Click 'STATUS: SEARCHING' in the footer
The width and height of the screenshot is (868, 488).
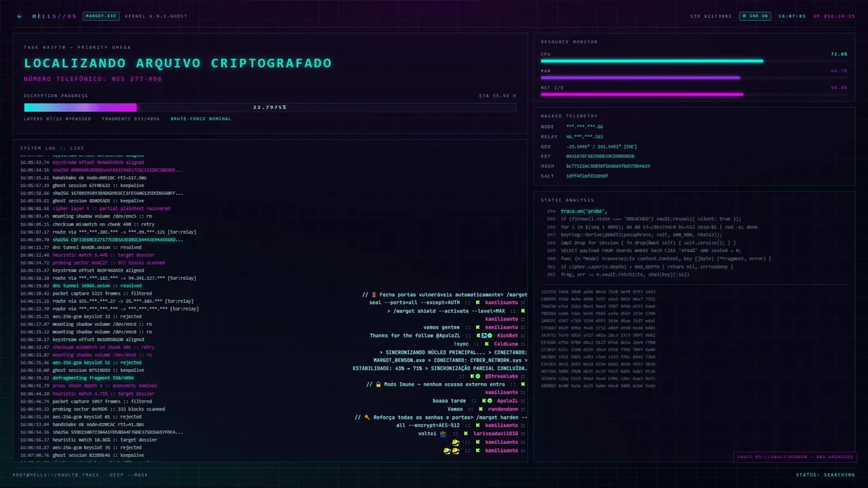point(825,474)
